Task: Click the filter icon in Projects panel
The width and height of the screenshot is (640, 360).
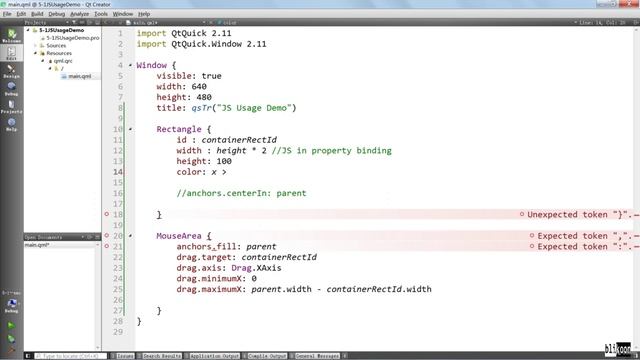Action: [74, 22]
